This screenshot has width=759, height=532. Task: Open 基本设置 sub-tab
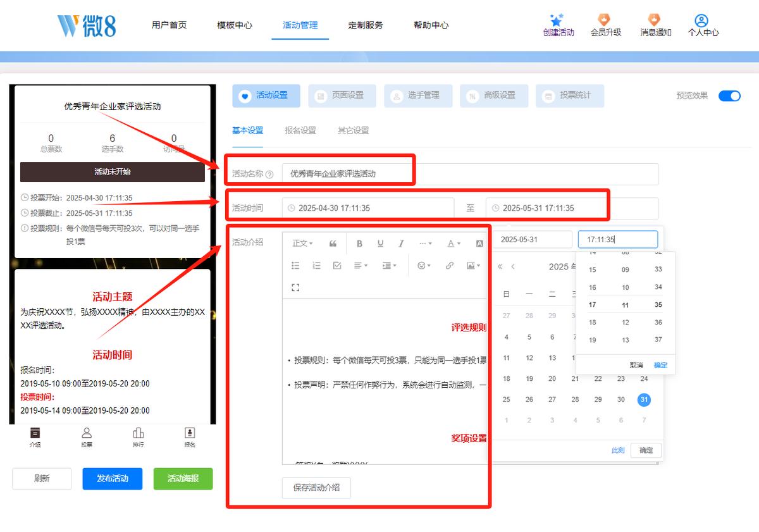pos(247,130)
